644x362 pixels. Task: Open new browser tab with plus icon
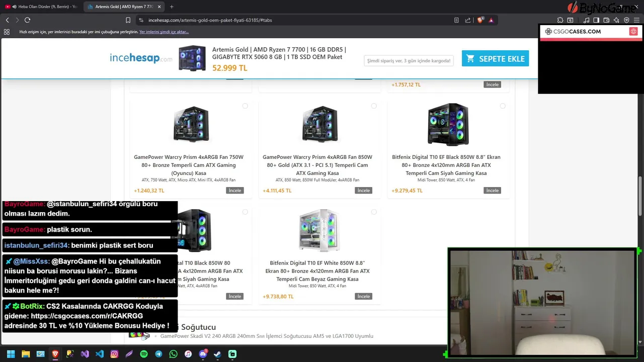coord(172,7)
